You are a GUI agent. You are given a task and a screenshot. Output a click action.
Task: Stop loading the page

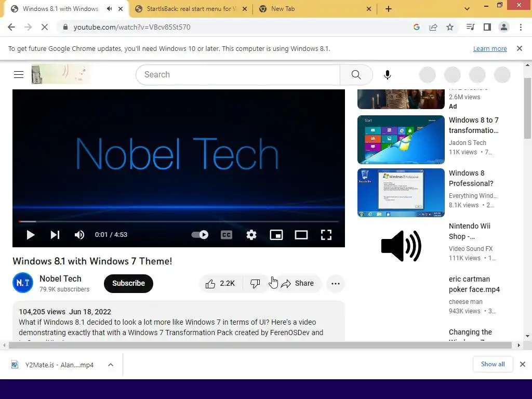click(45, 27)
